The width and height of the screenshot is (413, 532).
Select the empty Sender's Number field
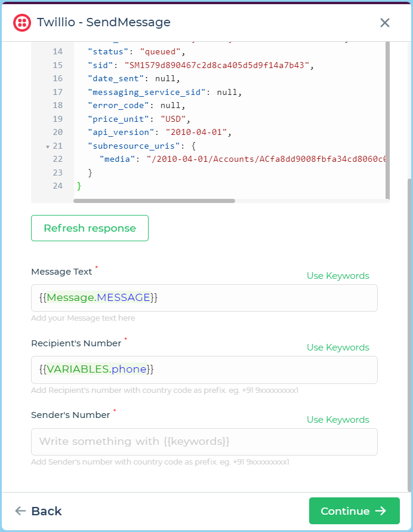tap(204, 442)
